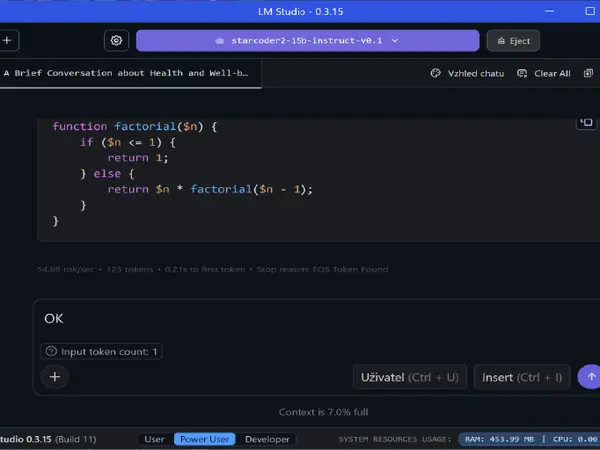
Task: Maximize the LM Studio window
Action: point(590,11)
